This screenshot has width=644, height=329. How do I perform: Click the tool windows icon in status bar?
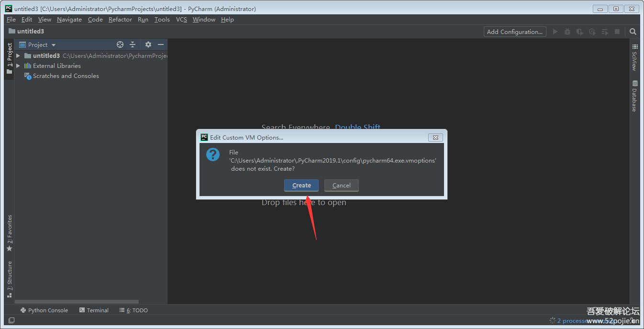pyautogui.click(x=11, y=320)
